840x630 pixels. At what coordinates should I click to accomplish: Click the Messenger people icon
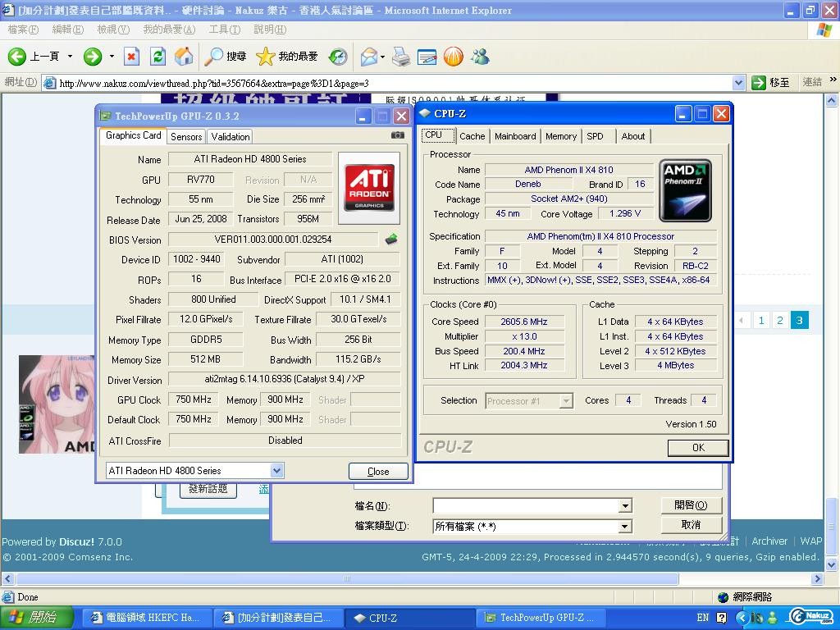(x=480, y=57)
